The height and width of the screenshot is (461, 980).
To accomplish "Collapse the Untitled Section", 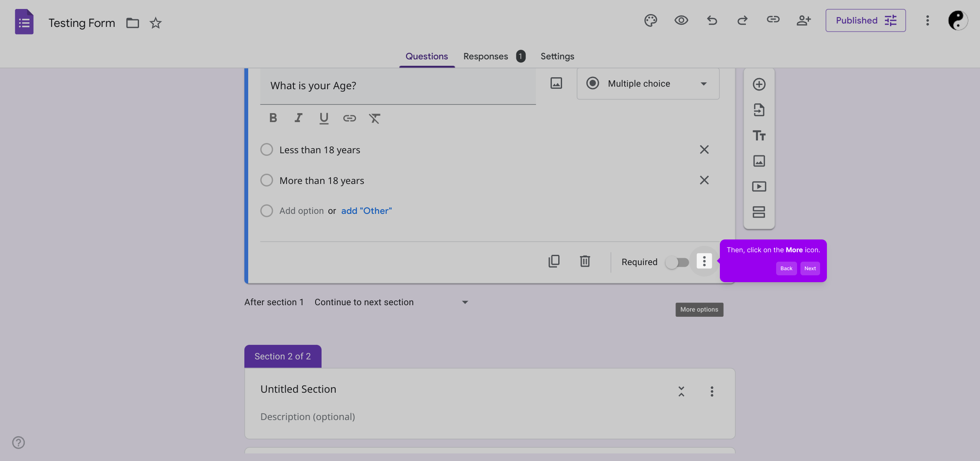I will pos(681,391).
